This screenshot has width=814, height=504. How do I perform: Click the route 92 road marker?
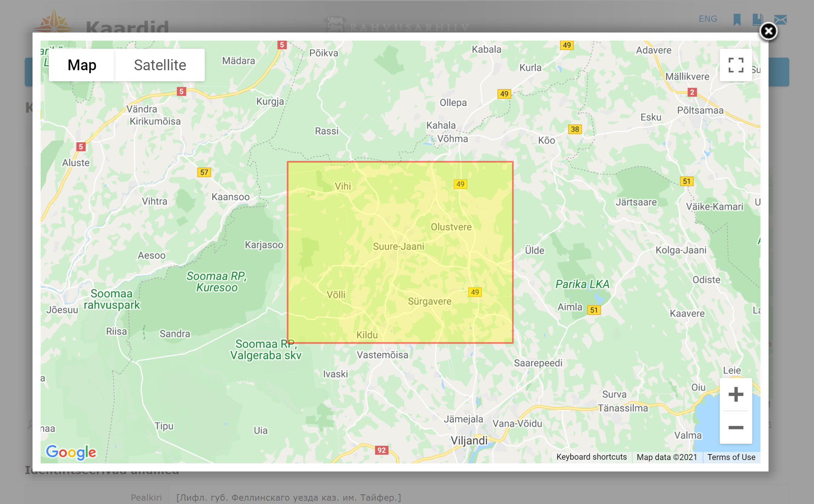coord(381,450)
